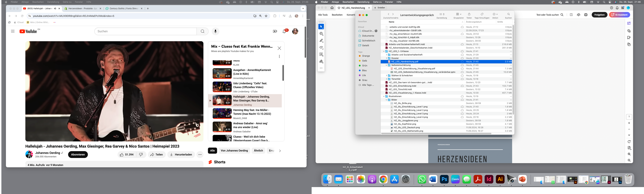
Task: Open Acrobat notifications bell
Action: click(617, 8)
